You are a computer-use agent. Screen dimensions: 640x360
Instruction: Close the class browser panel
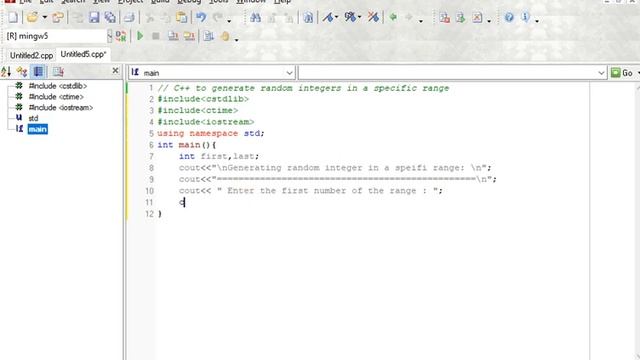click(116, 71)
